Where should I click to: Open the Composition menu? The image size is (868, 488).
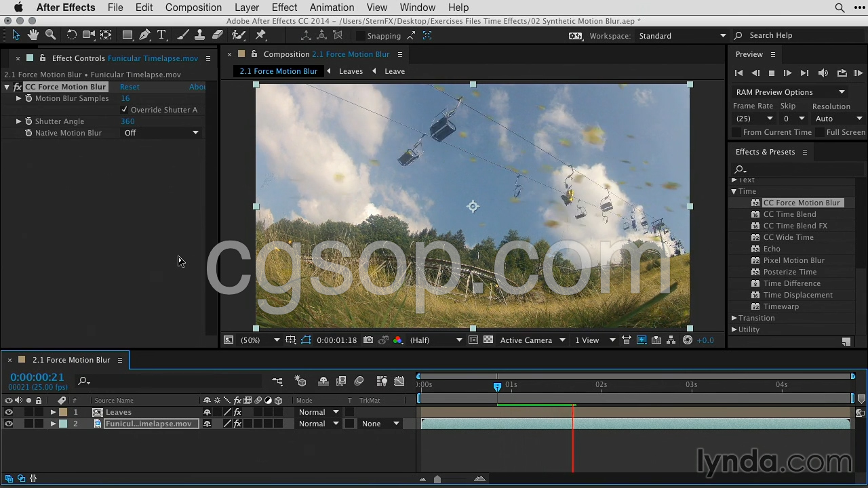tap(193, 7)
